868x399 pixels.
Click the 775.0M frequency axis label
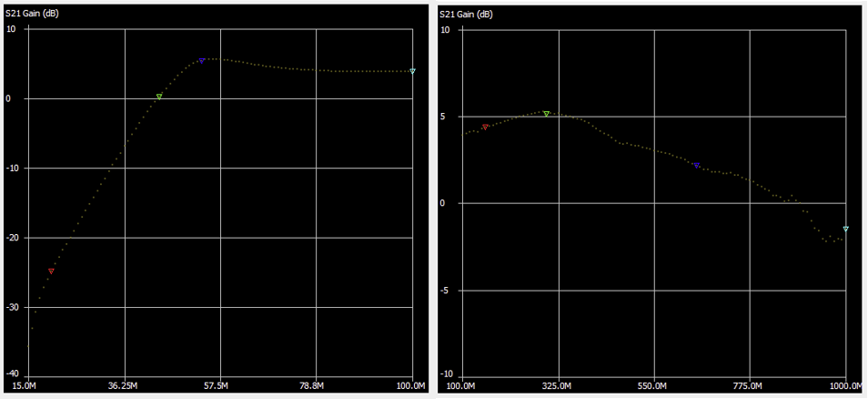coord(750,385)
